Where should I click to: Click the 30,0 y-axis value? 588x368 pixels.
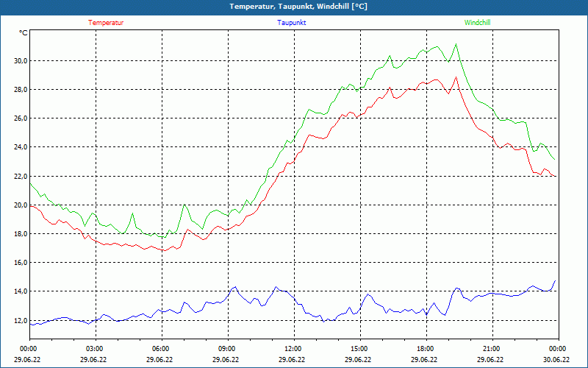click(x=21, y=61)
